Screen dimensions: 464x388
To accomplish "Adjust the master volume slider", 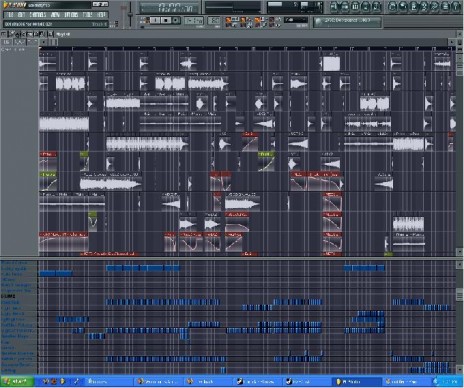I will click(124, 15).
